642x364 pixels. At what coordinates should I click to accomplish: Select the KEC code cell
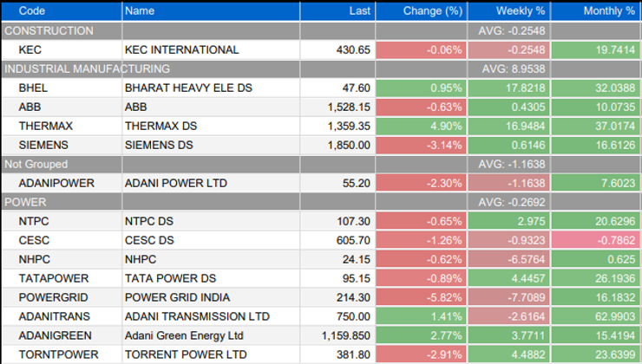pyautogui.click(x=62, y=50)
